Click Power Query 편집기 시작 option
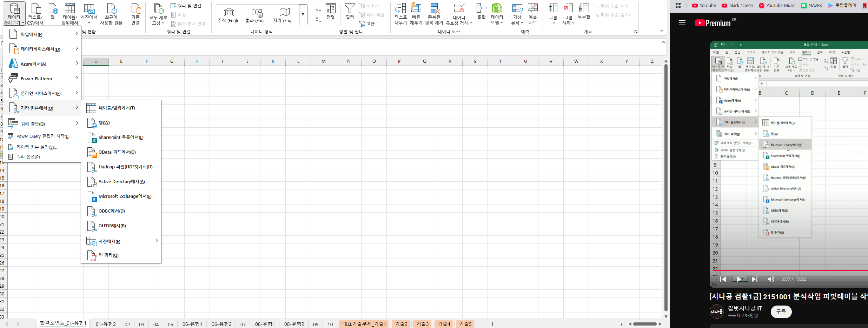868x328 pixels. tap(44, 136)
